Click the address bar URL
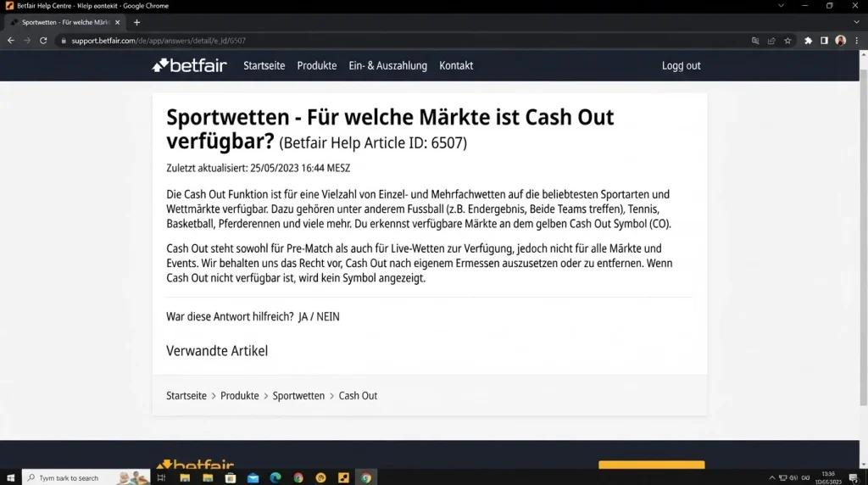This screenshot has width=868, height=485. point(159,41)
